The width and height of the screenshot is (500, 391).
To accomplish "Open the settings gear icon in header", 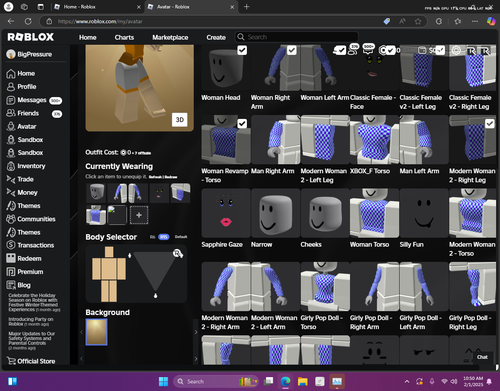I will (x=456, y=50).
